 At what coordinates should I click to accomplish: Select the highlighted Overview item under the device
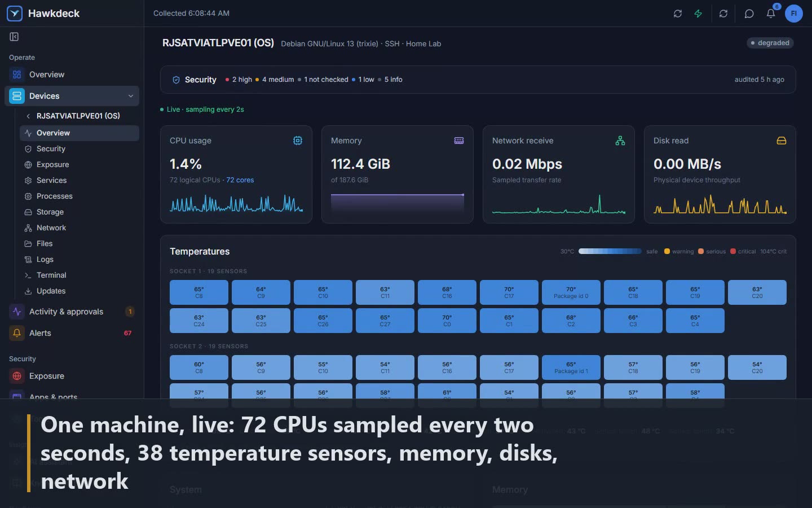[x=80, y=133]
